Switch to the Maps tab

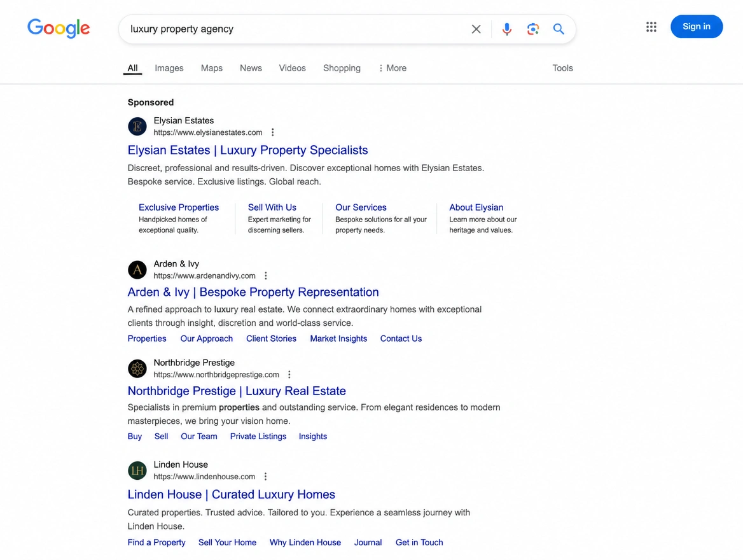pyautogui.click(x=212, y=68)
